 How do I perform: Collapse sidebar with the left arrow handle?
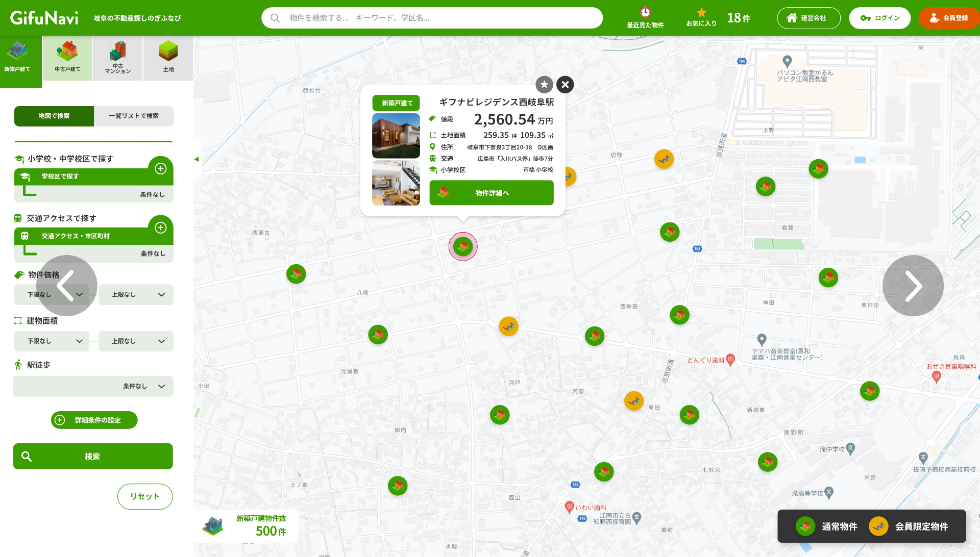pos(197,160)
